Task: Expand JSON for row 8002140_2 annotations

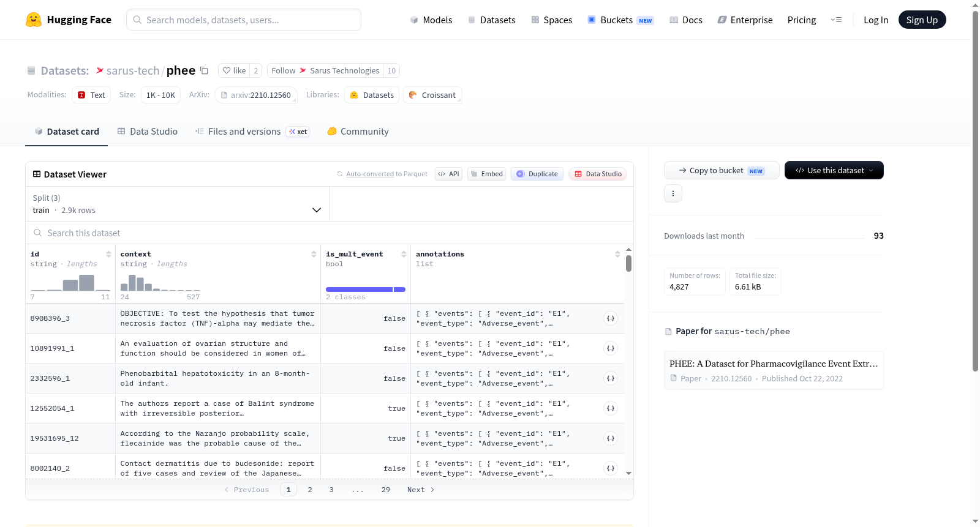Action: pyautogui.click(x=611, y=468)
